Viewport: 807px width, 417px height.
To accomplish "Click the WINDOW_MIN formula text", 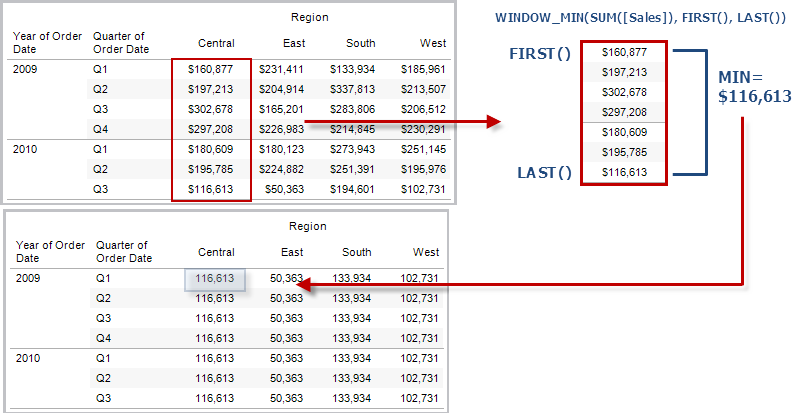I will click(628, 19).
